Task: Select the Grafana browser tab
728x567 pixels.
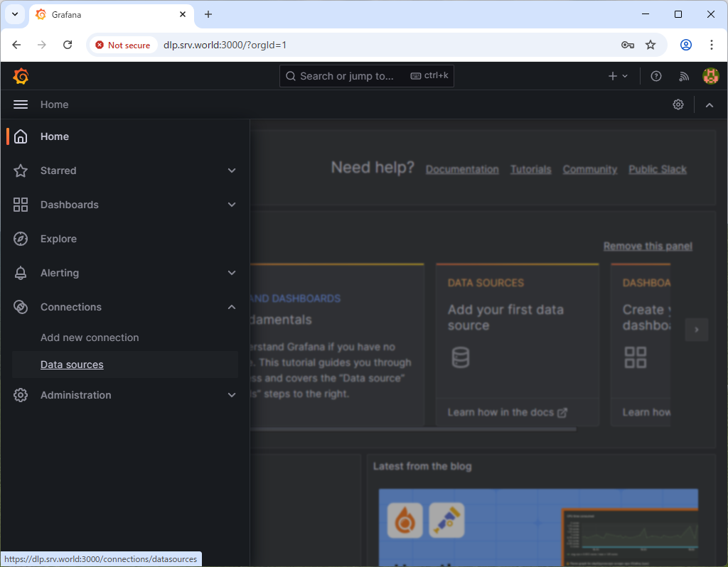Action: coord(112,14)
